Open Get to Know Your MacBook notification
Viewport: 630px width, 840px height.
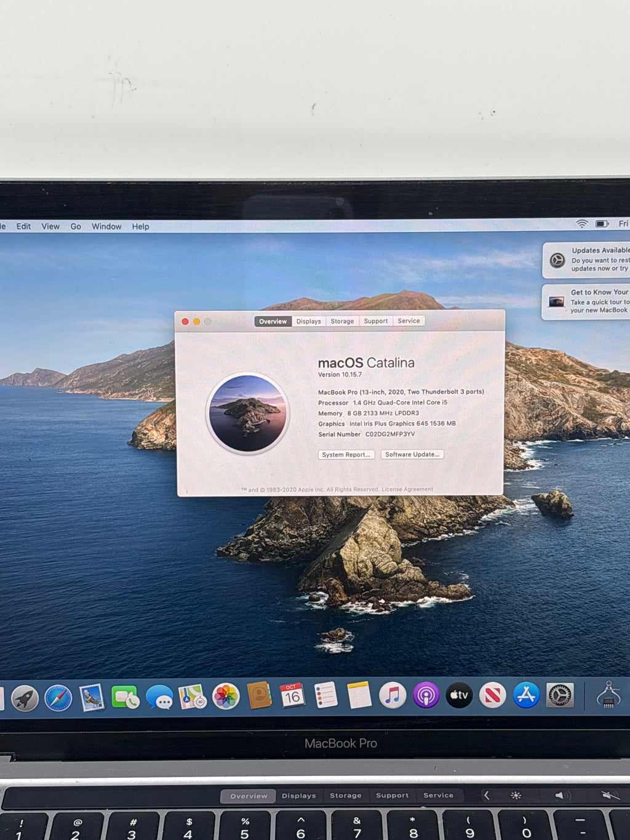coord(586,302)
